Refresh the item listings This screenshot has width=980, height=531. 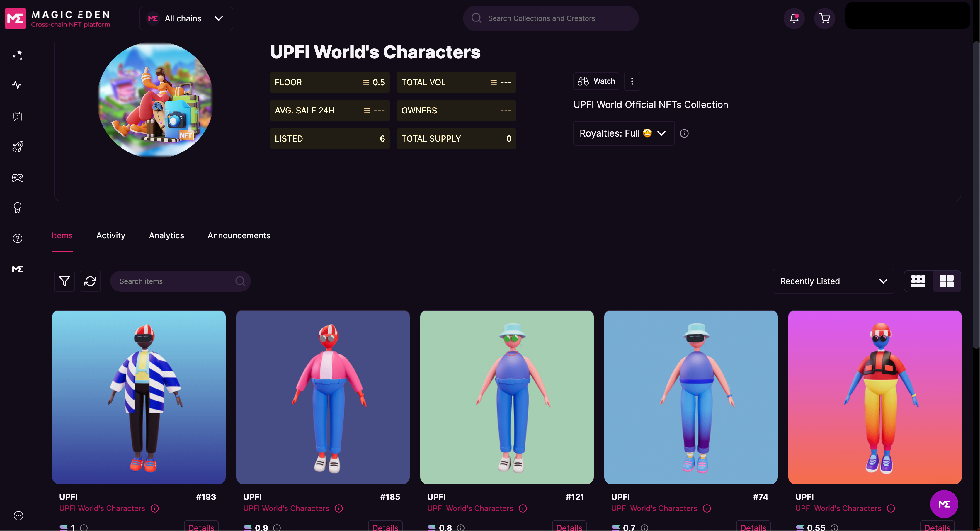(90, 281)
